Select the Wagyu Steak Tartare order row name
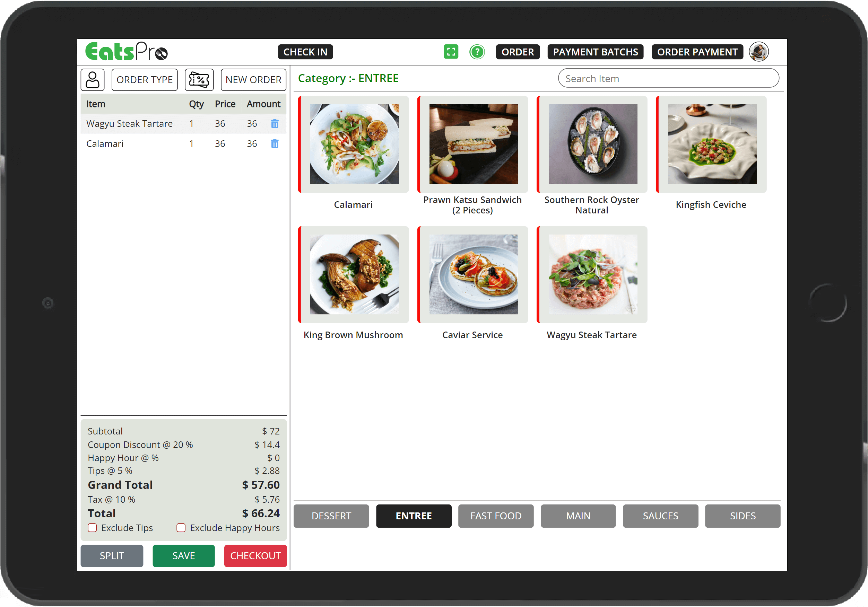Viewport: 868px width, 607px height. 129,124
